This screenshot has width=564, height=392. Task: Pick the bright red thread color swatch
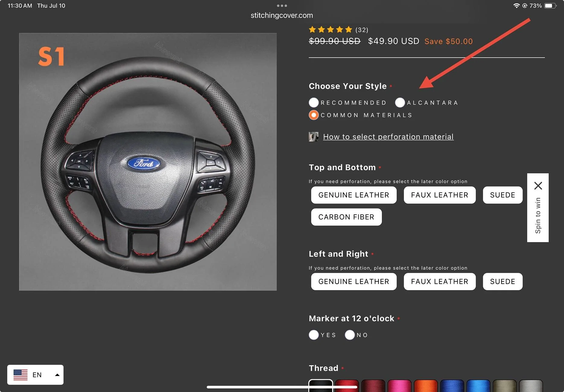pyautogui.click(x=347, y=386)
